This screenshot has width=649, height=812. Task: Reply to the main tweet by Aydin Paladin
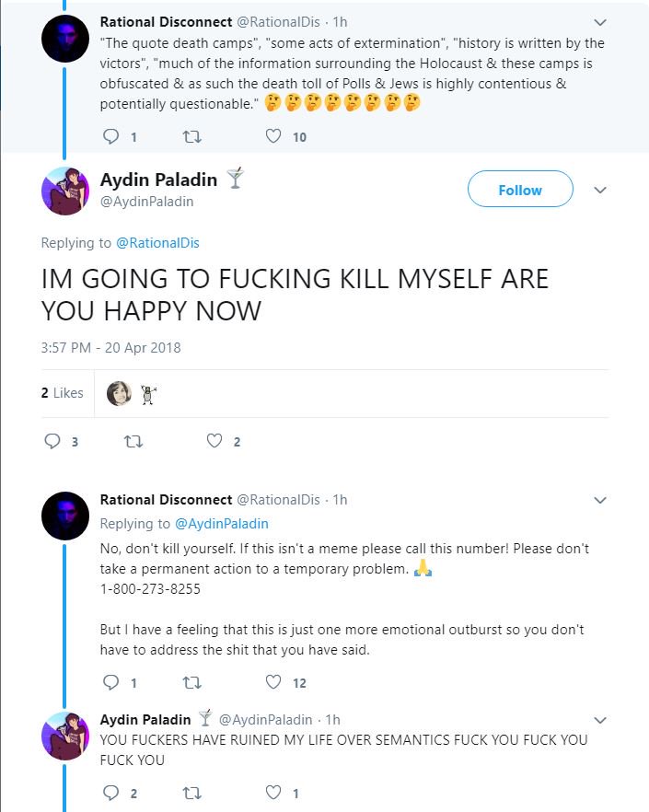point(52,441)
